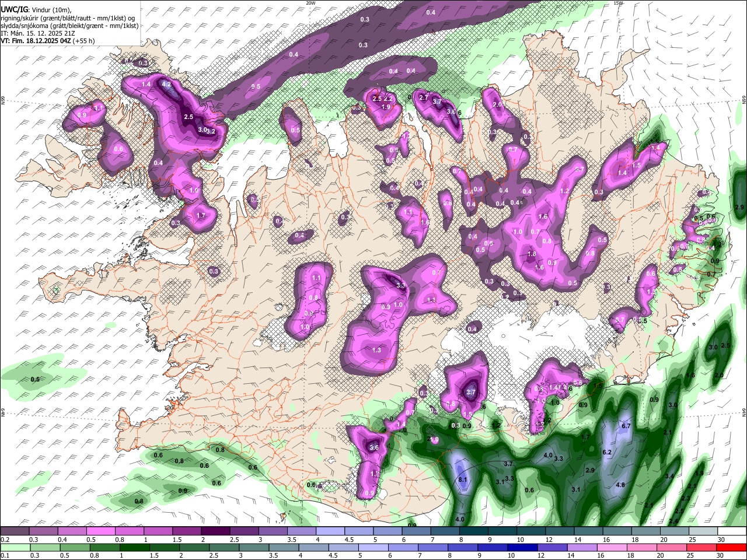Viewport: 747px width, 560px height.
Task: Click the bright red 30 swatch in the rain legend
Action: [731, 547]
